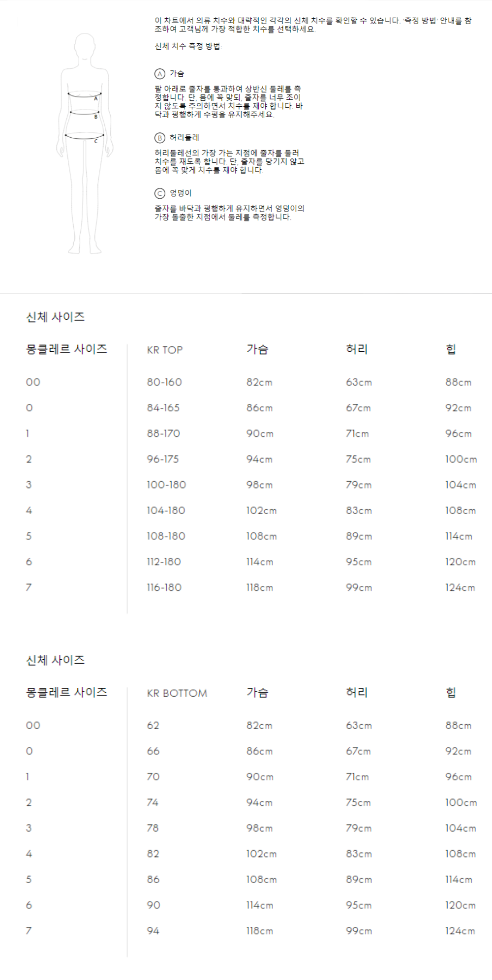Click the circled A icon beside 가슴

(159, 74)
